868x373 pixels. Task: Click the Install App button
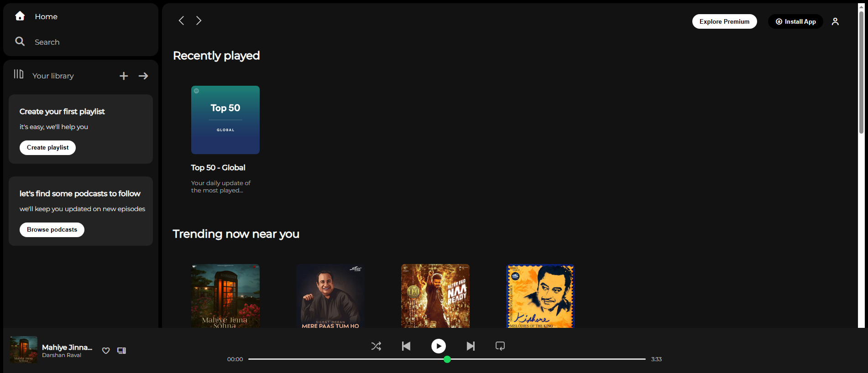795,21
